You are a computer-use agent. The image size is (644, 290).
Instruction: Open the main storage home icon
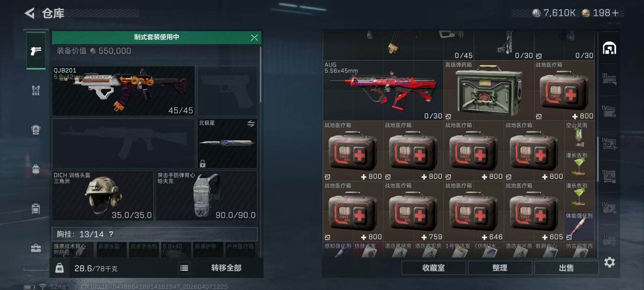(609, 48)
